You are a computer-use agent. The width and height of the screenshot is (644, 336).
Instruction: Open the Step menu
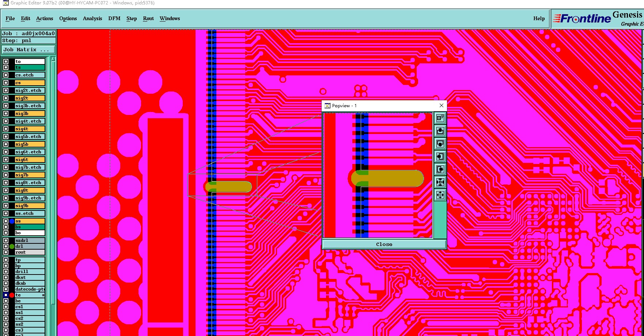[132, 18]
